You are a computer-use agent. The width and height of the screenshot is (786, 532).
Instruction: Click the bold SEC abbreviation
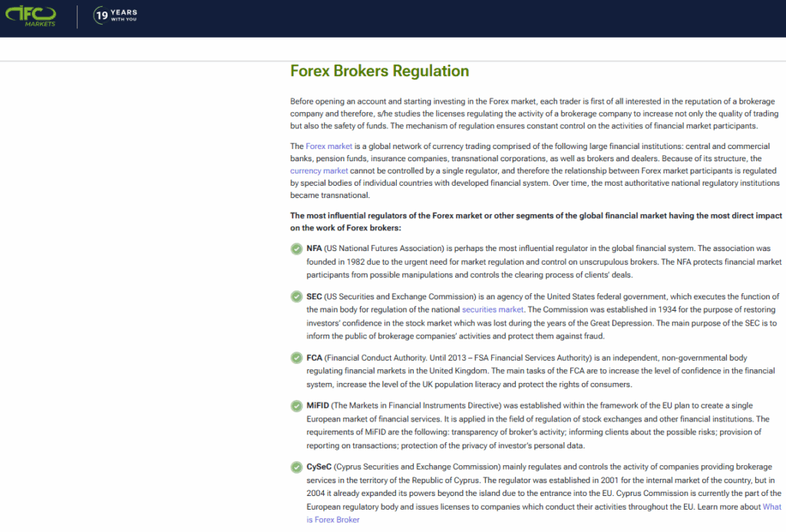tap(314, 296)
